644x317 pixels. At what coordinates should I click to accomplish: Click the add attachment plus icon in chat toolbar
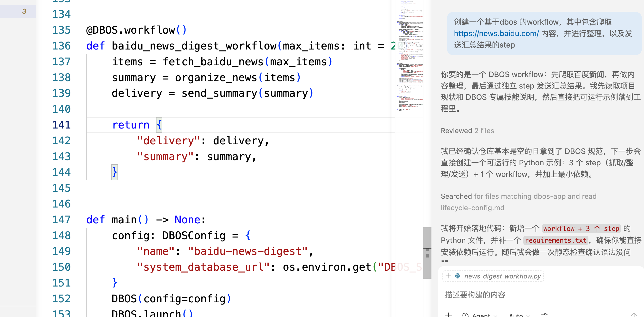(x=449, y=315)
